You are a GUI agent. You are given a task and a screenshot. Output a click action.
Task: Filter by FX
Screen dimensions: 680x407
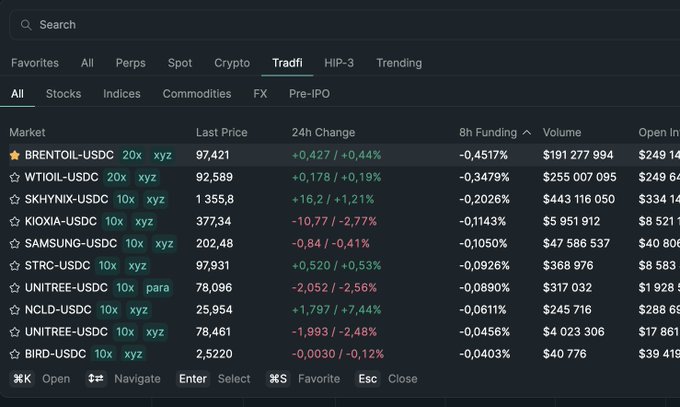[260, 94]
